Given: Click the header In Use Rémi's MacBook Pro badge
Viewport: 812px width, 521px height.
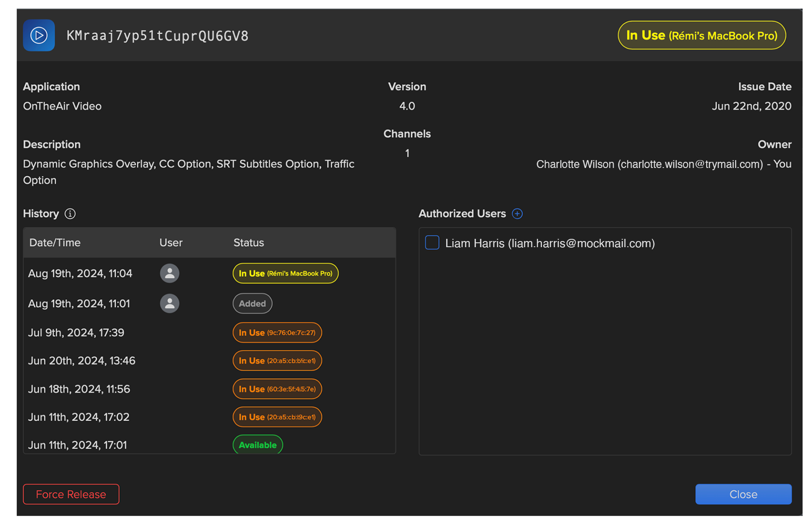Looking at the screenshot, I should tap(702, 35).
